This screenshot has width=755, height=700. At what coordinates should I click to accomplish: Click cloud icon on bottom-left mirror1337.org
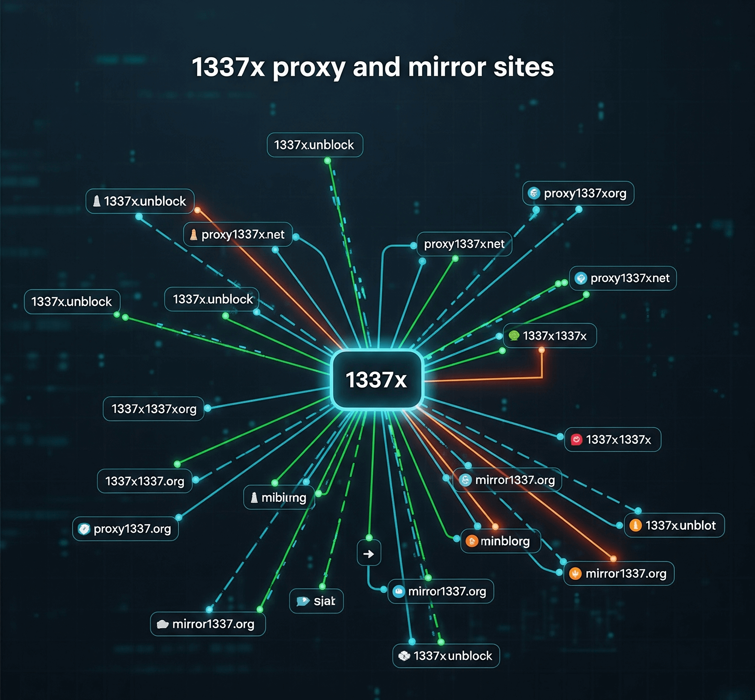[162, 624]
